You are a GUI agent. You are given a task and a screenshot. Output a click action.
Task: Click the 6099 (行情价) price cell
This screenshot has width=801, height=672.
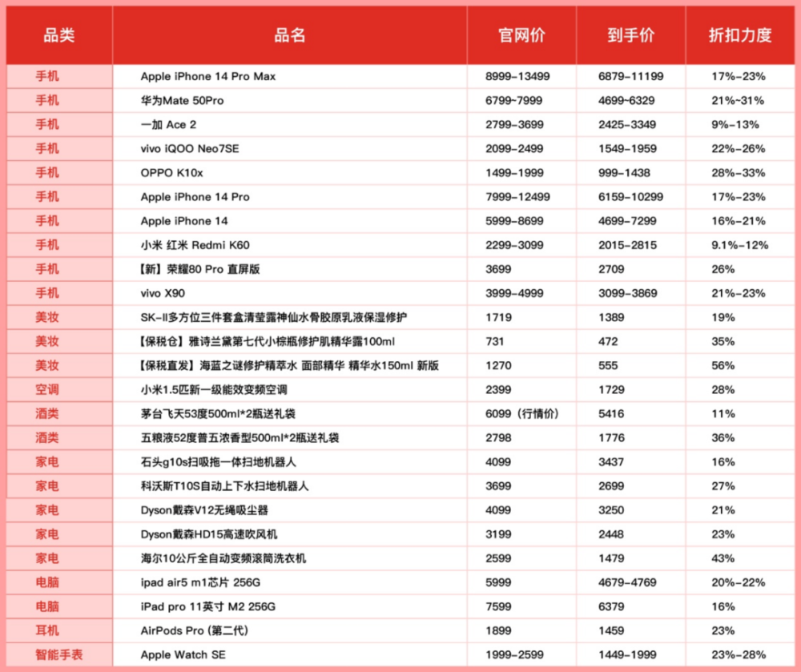coord(522,413)
